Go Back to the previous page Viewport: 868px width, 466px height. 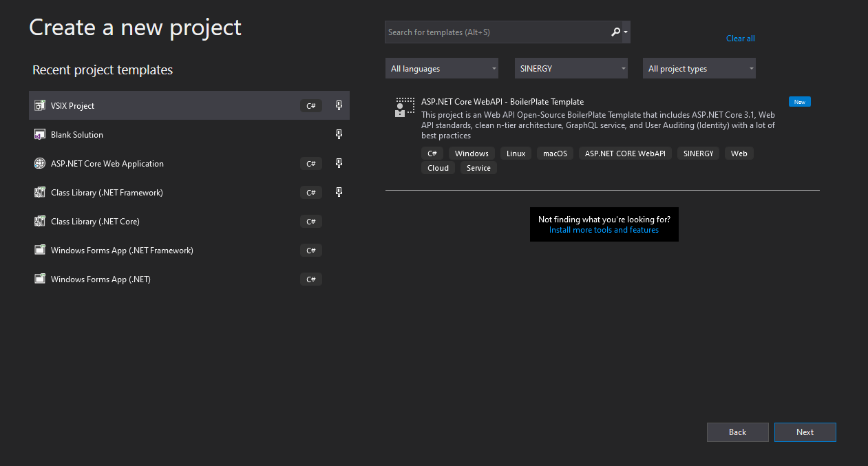point(737,432)
